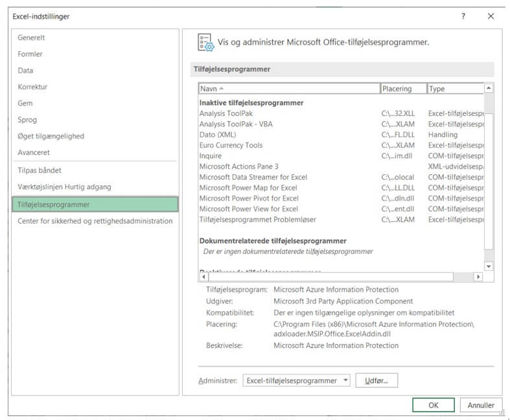Select Microsoft Power Pivot for Excel entry
Screen dimensions: 510x420
coord(249,198)
